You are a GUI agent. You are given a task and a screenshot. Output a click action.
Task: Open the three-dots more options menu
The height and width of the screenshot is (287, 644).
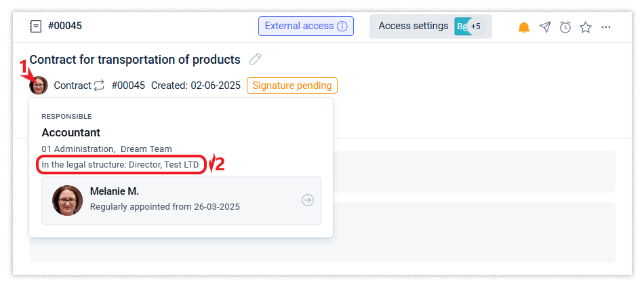[x=606, y=27]
